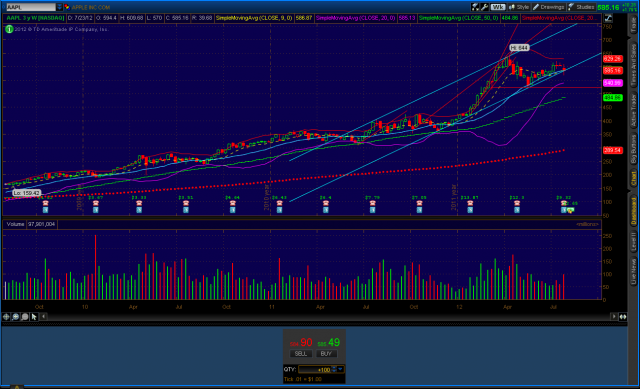Click the SimpleMovingAvg (CLOSE, 9, 0) study label
Viewport: 640px width, 389px height.
click(x=254, y=18)
